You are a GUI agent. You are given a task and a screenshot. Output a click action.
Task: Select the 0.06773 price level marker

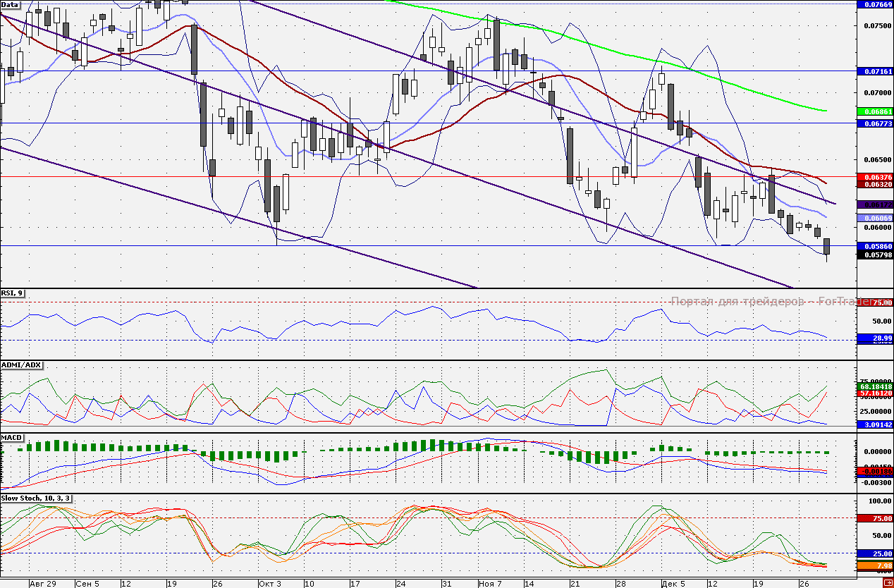pyautogui.click(x=874, y=123)
